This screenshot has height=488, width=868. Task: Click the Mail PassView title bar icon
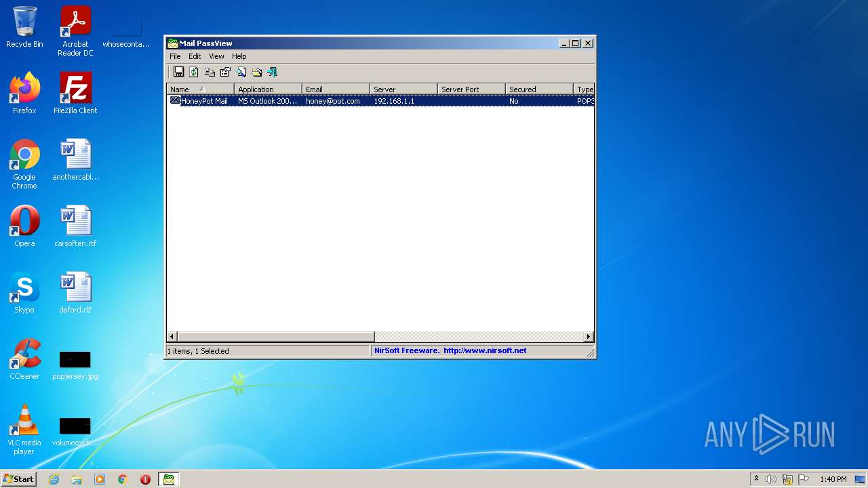coord(173,43)
